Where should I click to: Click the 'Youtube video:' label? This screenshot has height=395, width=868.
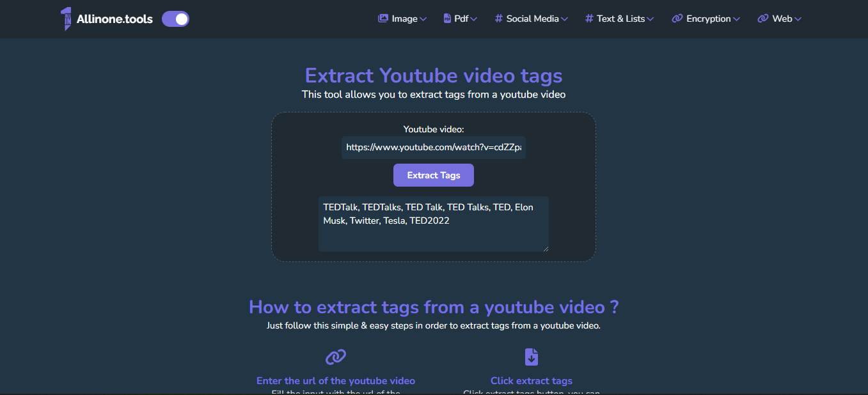coord(434,129)
